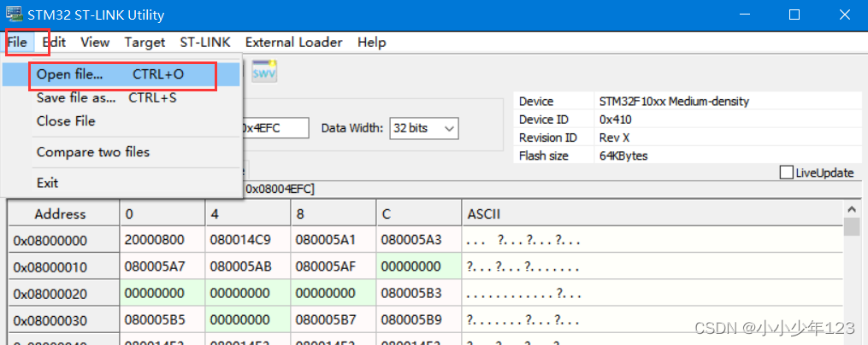The height and width of the screenshot is (345, 868).
Task: Click memory cell 080005B5
Action: 162,320
